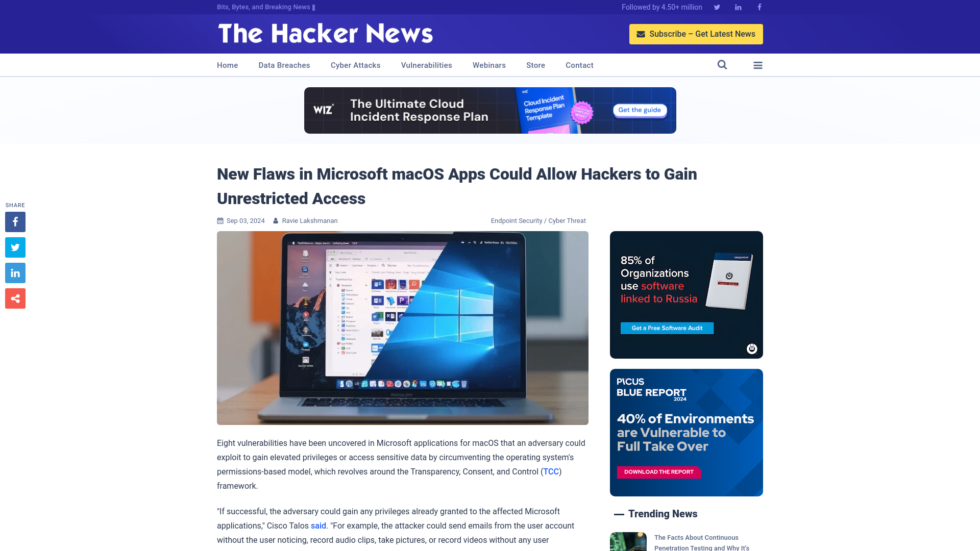Viewport: 980px width, 551px height.
Task: Click the said hyperlink by Cisco Talos
Action: click(317, 525)
